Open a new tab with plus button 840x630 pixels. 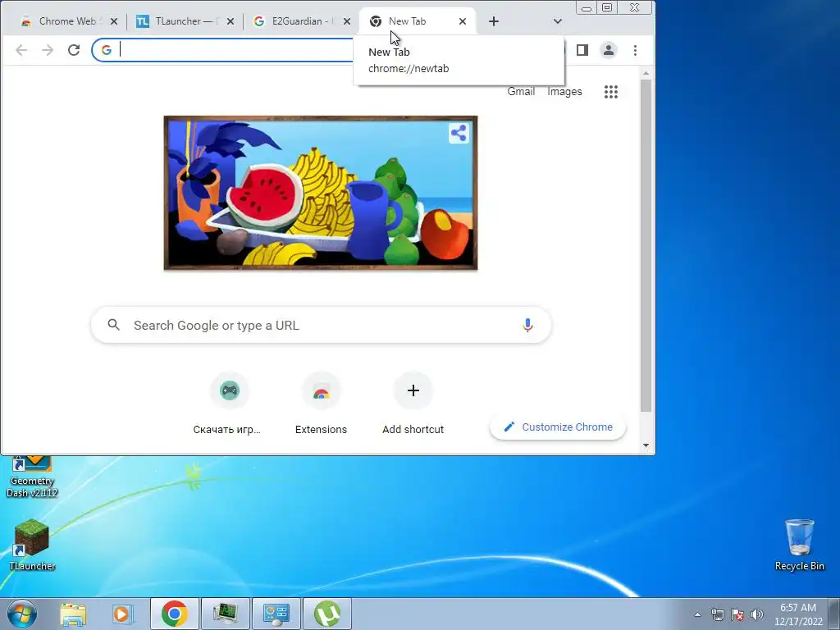coord(494,21)
